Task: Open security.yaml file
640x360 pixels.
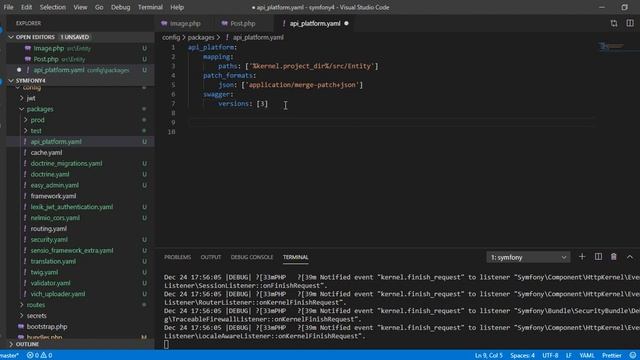Action: 49,240
